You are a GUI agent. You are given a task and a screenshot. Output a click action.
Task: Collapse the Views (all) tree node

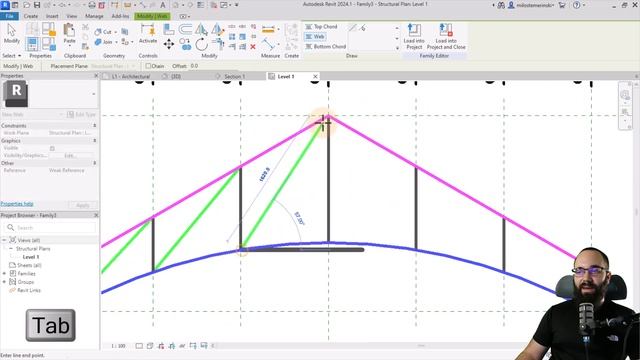click(4, 240)
